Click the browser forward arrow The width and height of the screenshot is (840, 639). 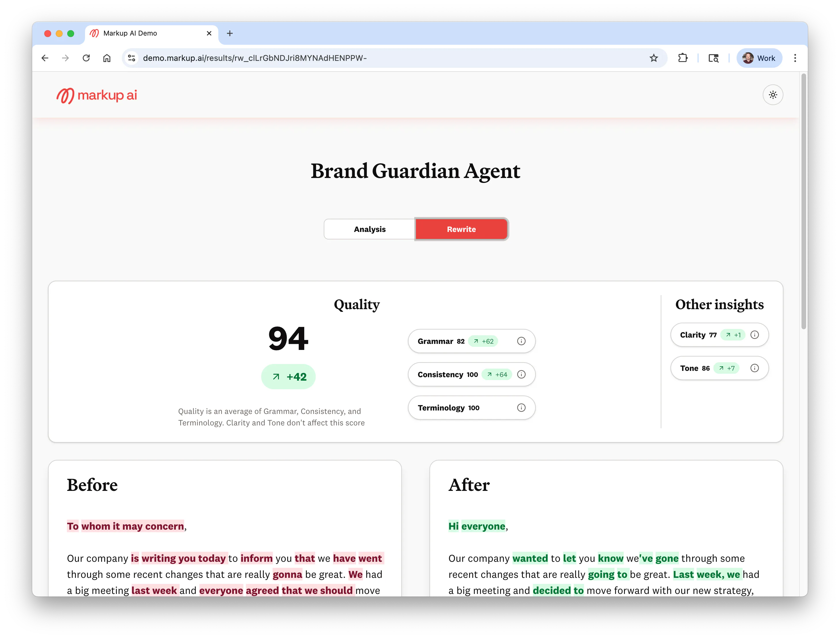(65, 58)
